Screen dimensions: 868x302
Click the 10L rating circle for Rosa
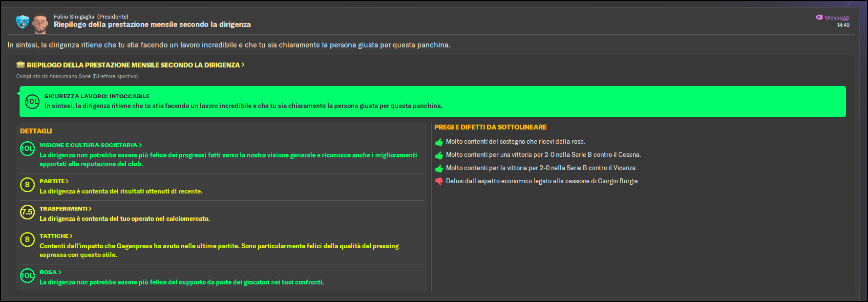[x=27, y=276]
